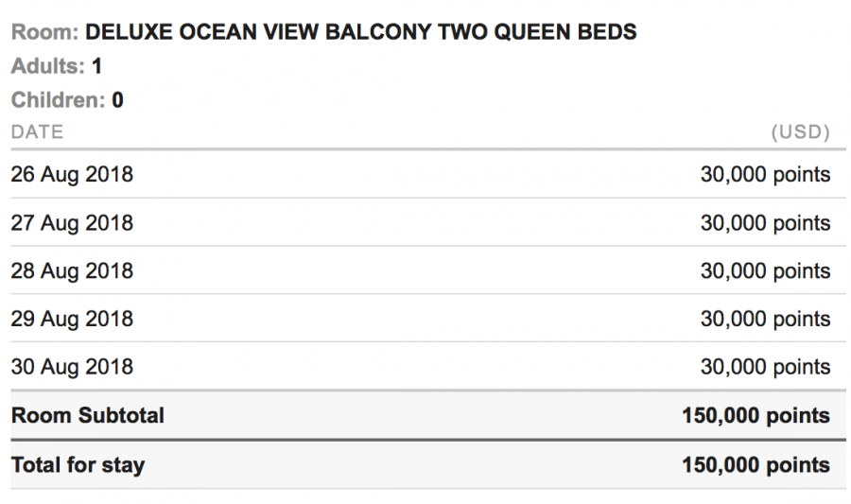Screen dimensions: 851x504
Task: Choose the 29 Aug 2018 date
Action: (72, 319)
